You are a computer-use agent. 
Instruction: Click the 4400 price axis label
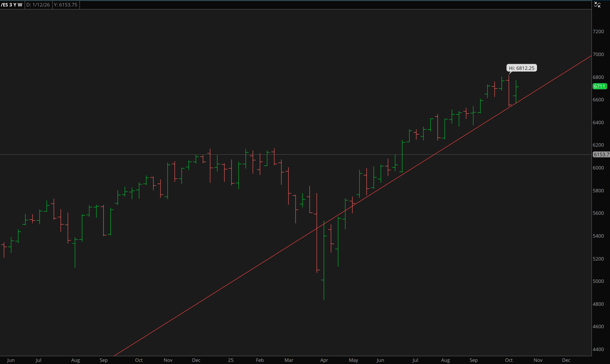[x=598, y=349]
